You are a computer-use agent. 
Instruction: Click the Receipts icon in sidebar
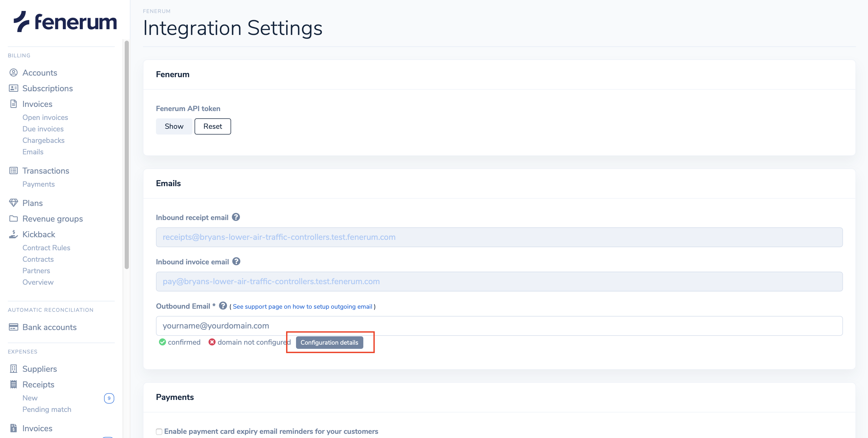(14, 385)
